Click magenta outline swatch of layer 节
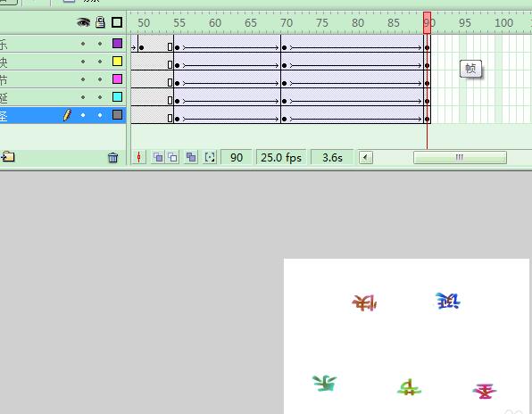This screenshot has height=414, width=532. (x=118, y=79)
